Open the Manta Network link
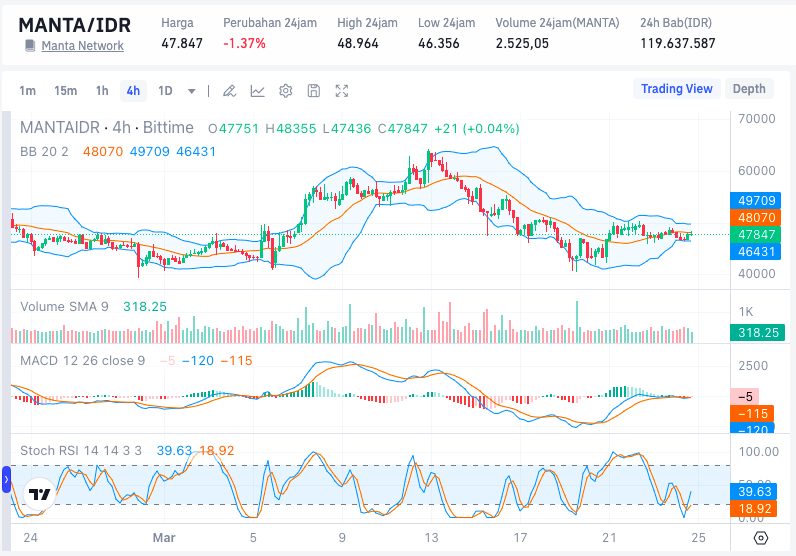The height and width of the screenshot is (556, 796). (x=82, y=46)
